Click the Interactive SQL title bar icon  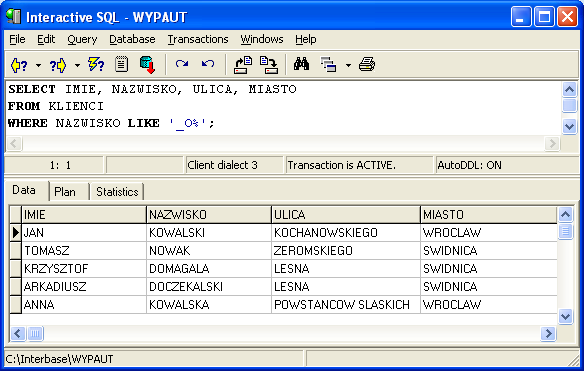[x=14, y=17]
